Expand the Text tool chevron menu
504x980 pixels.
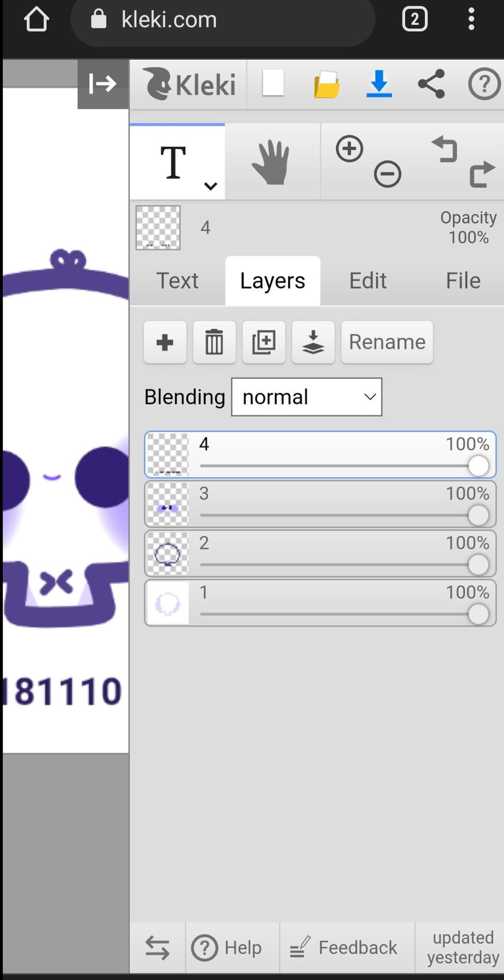click(211, 186)
